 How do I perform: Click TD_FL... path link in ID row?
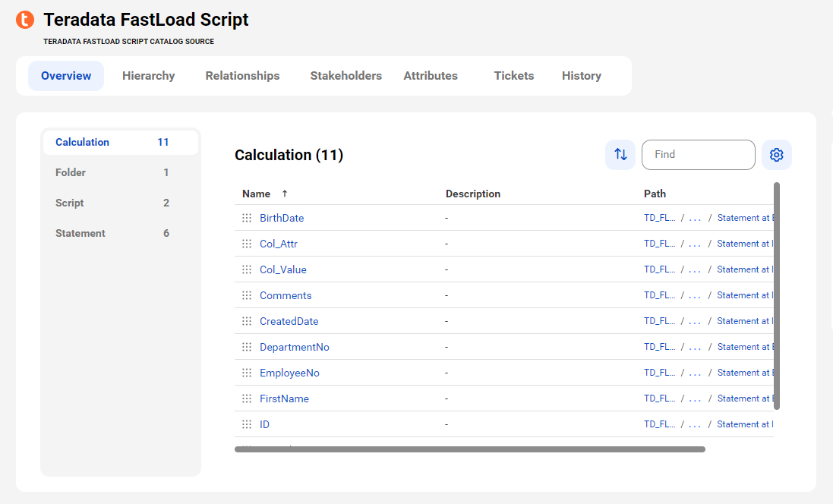659,424
